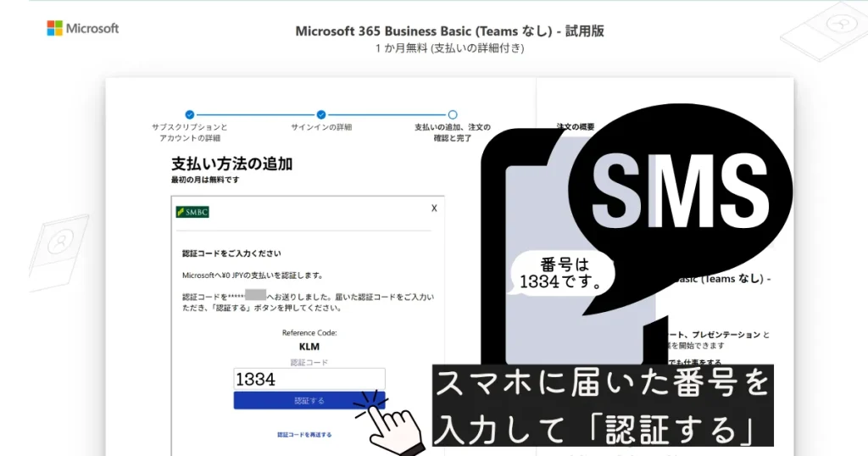Click the 認証コードを再送する resend link
The width and height of the screenshot is (868, 456).
[304, 435]
